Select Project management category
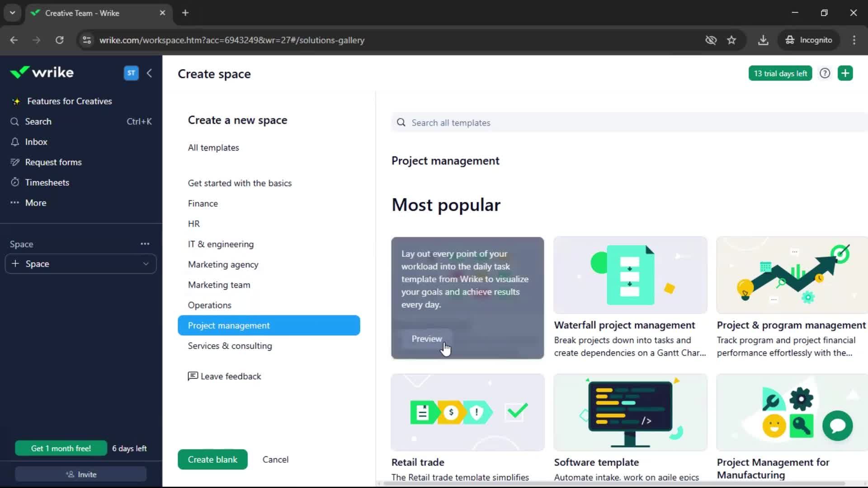868x488 pixels. (x=269, y=325)
